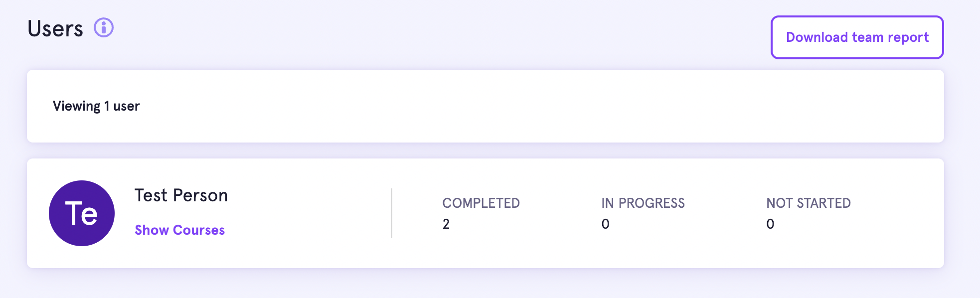
Task: Click the purple Te avatar circle
Action: click(x=82, y=213)
